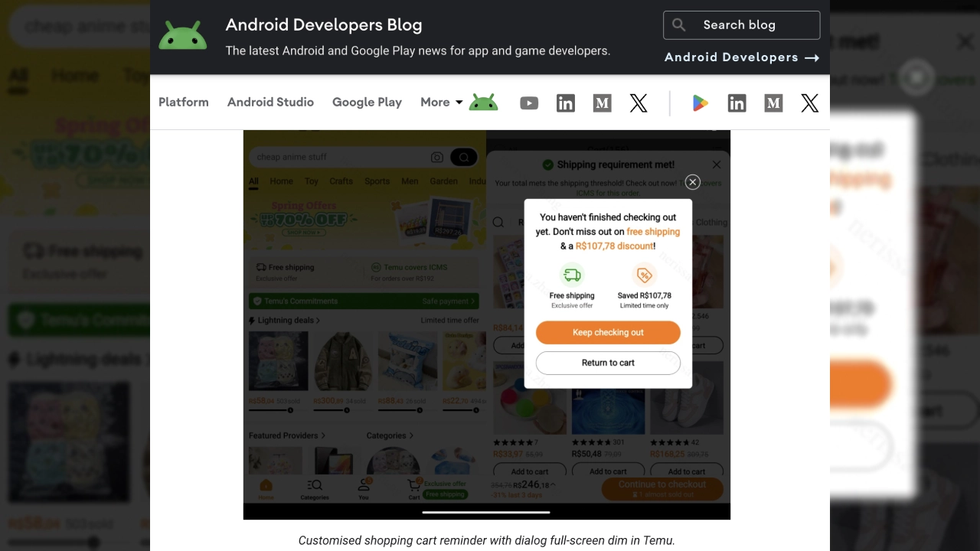Click the Medium icon in the navigation bar

(602, 103)
